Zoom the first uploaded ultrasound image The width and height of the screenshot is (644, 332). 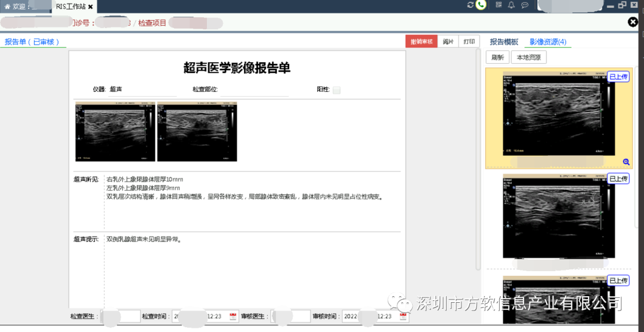(x=626, y=162)
